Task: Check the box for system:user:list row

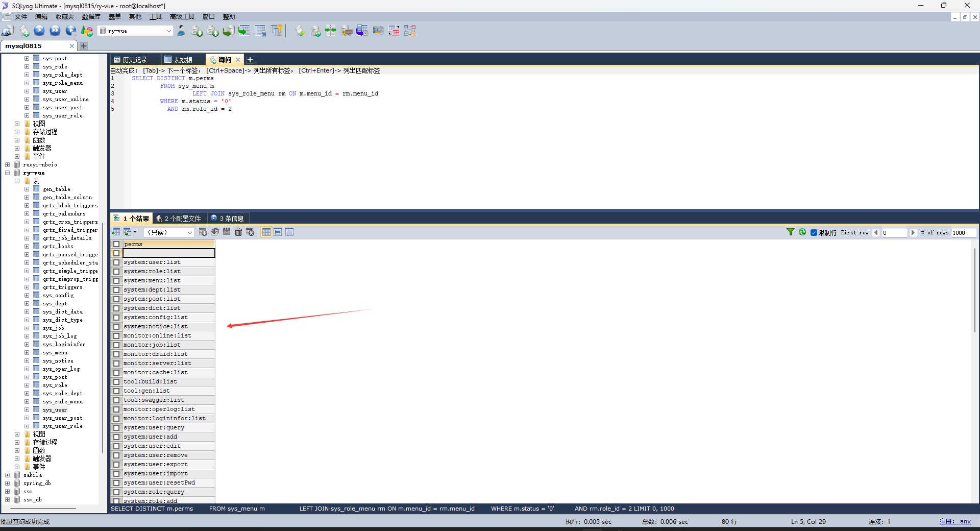Action: point(116,262)
